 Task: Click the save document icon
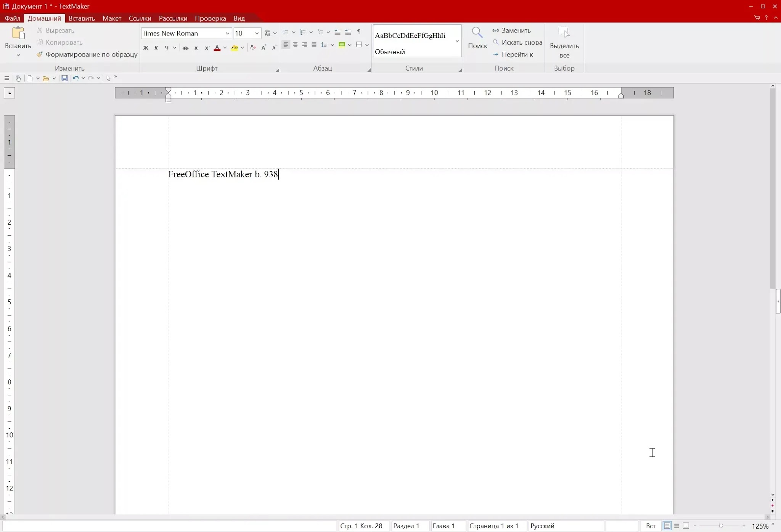click(x=64, y=78)
